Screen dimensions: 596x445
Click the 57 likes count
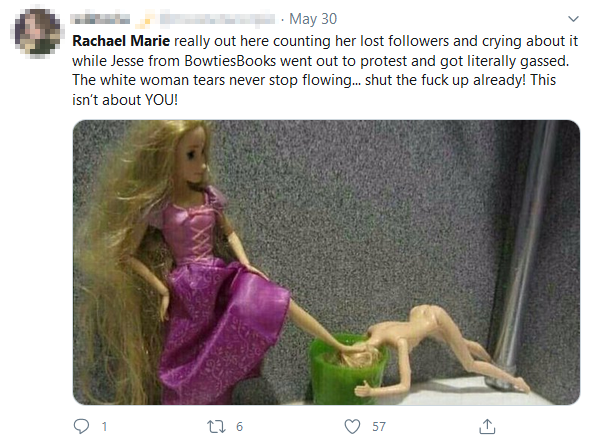click(379, 427)
